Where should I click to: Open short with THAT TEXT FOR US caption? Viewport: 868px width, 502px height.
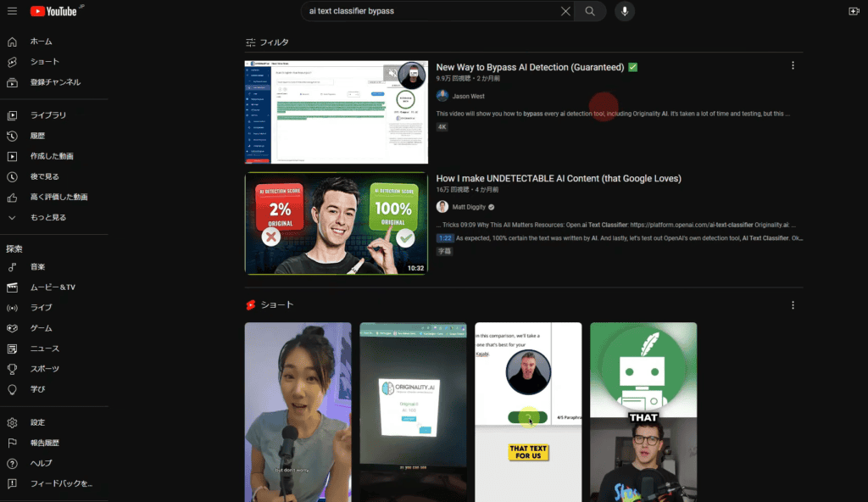528,412
